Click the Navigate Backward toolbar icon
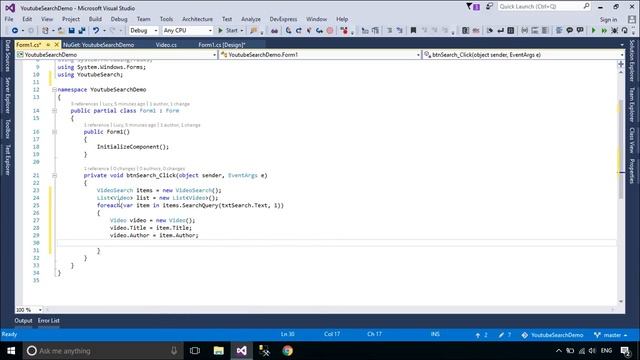640x360 pixels. click(15, 31)
